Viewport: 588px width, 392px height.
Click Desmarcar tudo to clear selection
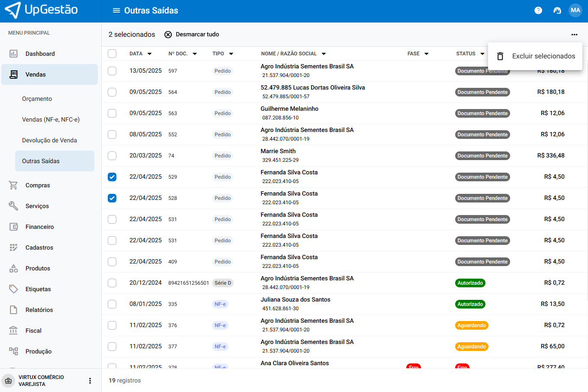pos(192,35)
